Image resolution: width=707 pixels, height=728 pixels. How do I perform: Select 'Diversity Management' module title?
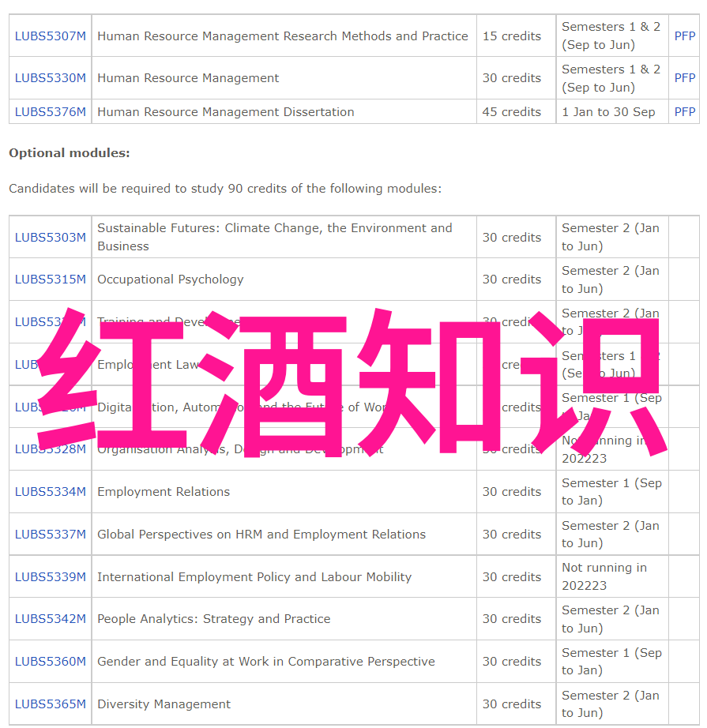pos(164,704)
